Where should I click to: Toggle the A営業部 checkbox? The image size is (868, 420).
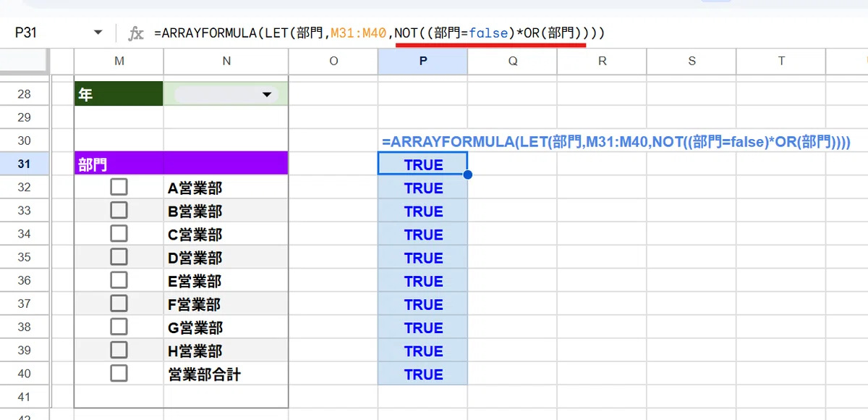[119, 188]
